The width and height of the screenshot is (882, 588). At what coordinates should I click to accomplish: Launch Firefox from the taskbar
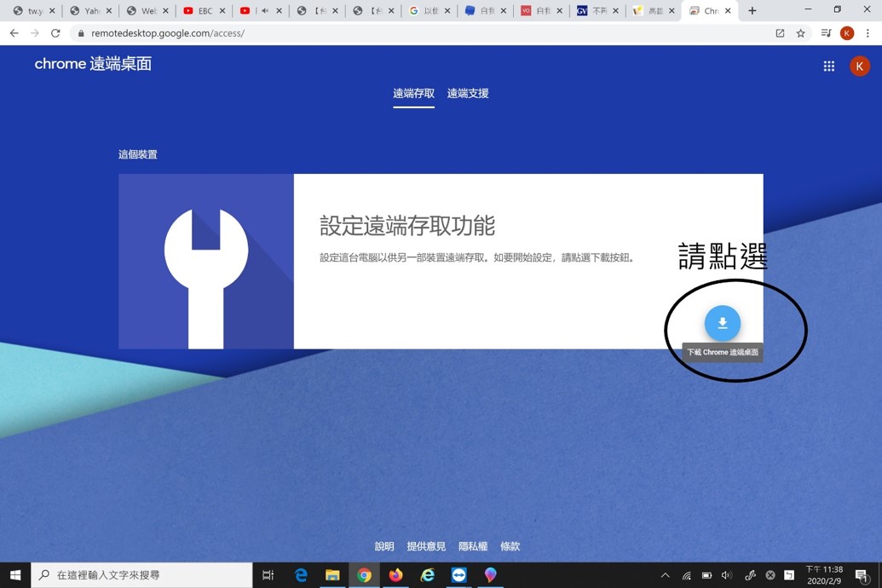coord(395,575)
